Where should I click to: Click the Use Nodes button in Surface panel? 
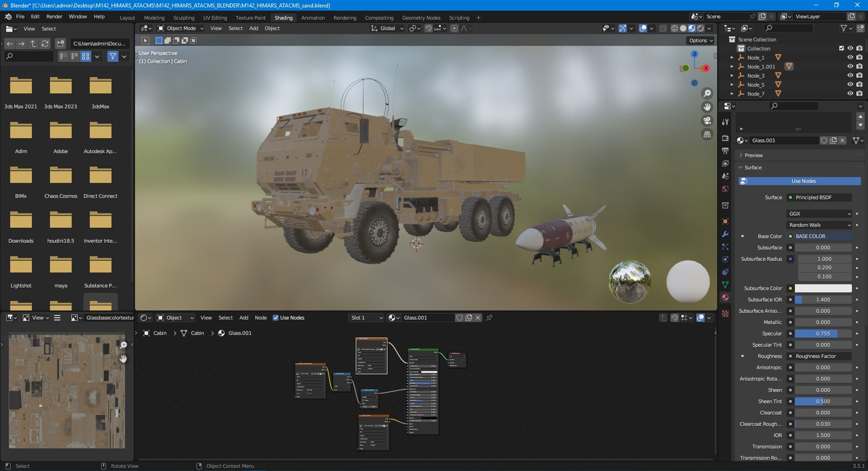click(x=799, y=181)
